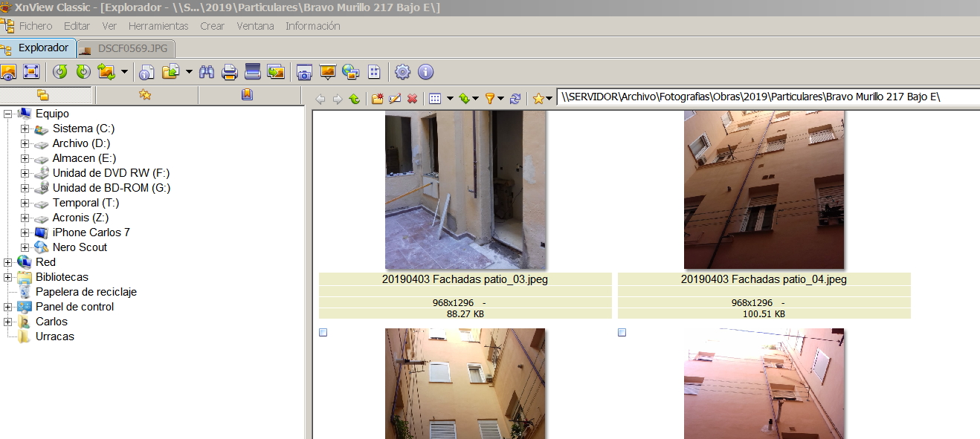The width and height of the screenshot is (980, 439).
Task: Open the View mode dropdown arrow
Action: (450, 99)
